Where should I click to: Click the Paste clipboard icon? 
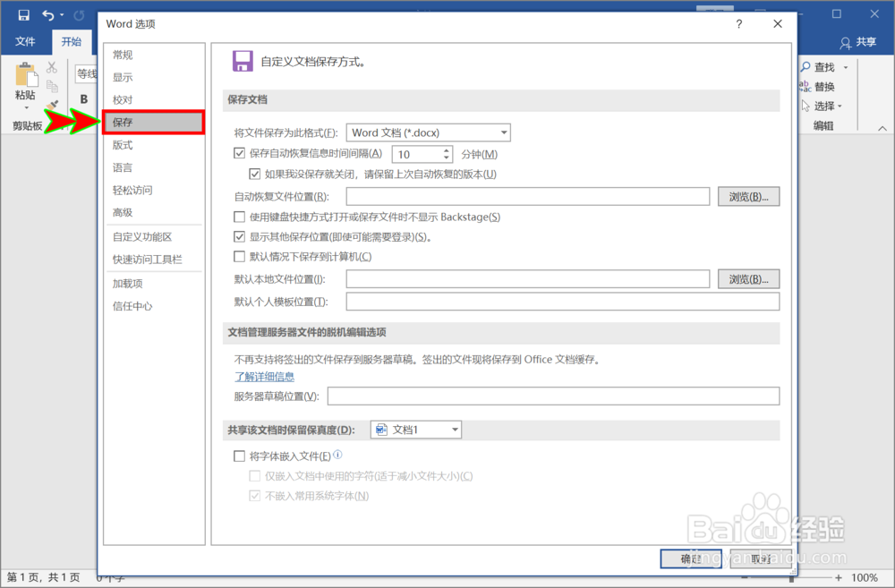coord(26,75)
